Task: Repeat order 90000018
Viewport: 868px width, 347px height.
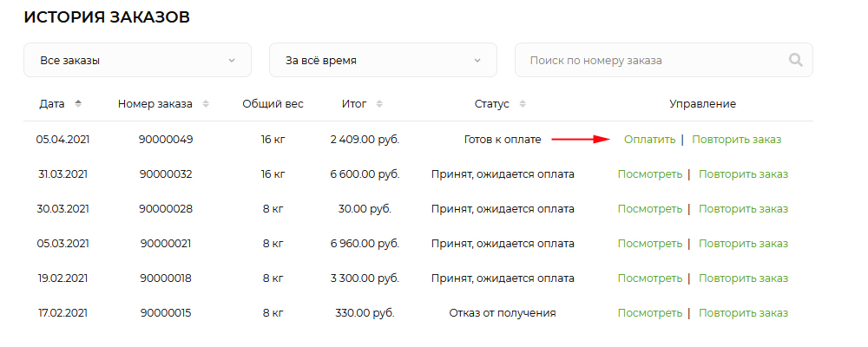Action: coord(743,278)
